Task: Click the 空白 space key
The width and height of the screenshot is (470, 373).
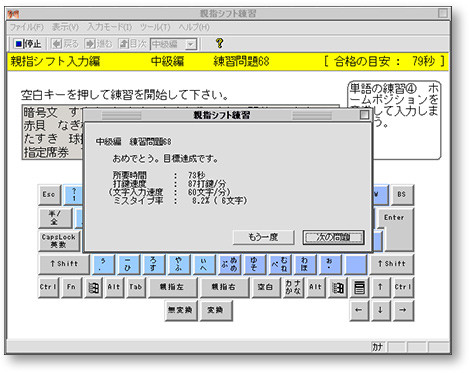Action: pyautogui.click(x=266, y=287)
